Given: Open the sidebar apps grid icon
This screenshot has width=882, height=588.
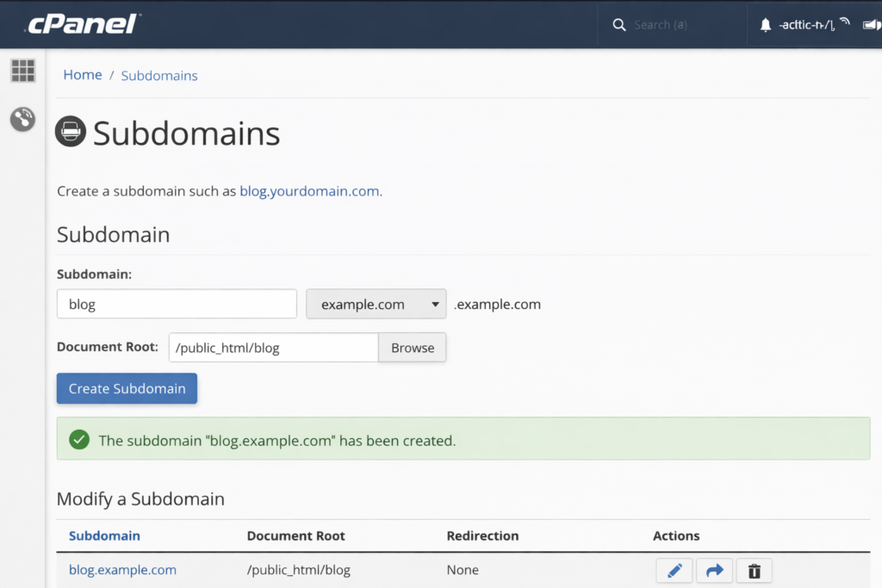Looking at the screenshot, I should 22,70.
